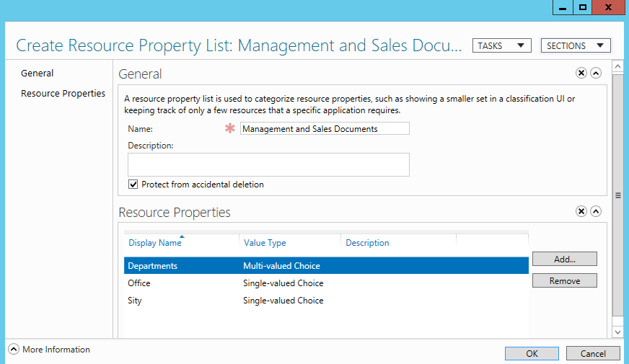Close the Resource Properties section X icon
The height and width of the screenshot is (364, 629).
point(581,211)
